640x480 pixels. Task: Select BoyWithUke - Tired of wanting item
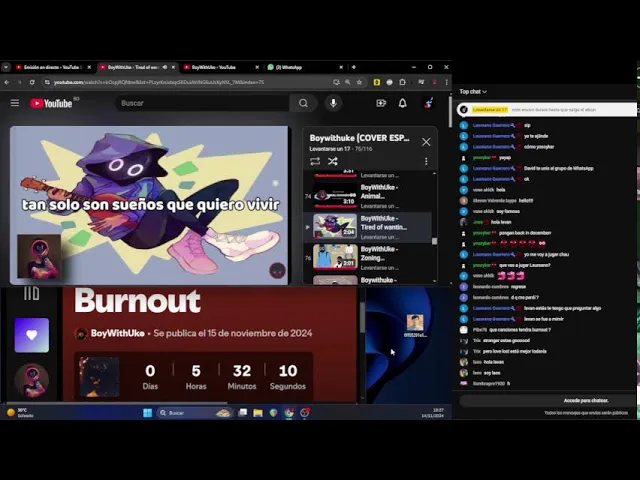coord(368,227)
